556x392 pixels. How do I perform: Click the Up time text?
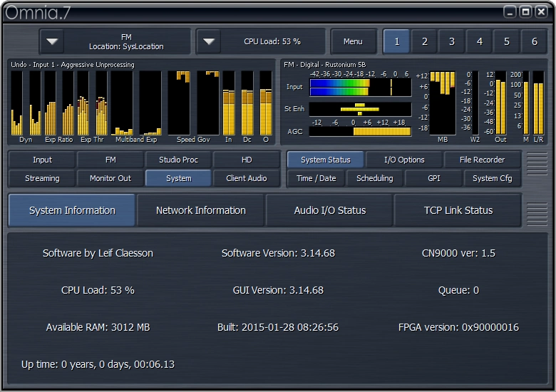(x=98, y=364)
